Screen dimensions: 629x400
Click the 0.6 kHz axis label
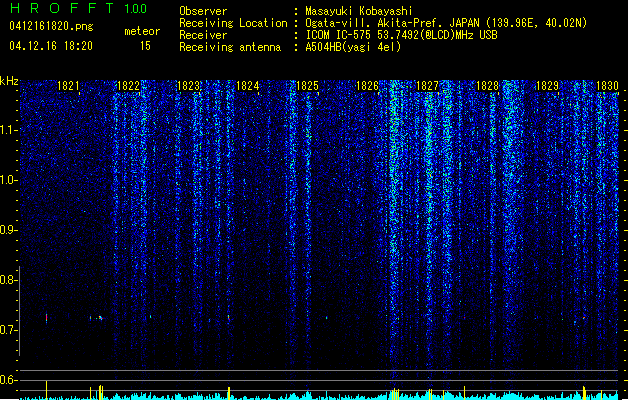click(x=9, y=380)
